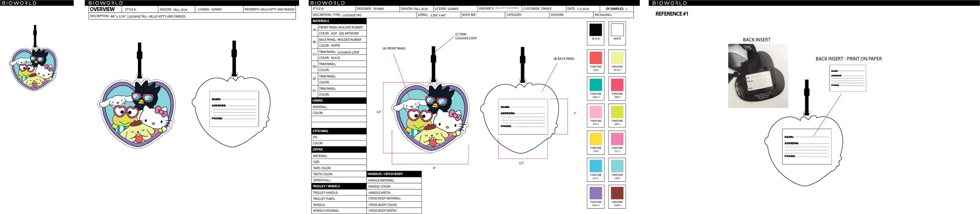Select the COLOR: AOP - SEE ARTWORK row

pyautogui.click(x=342, y=33)
